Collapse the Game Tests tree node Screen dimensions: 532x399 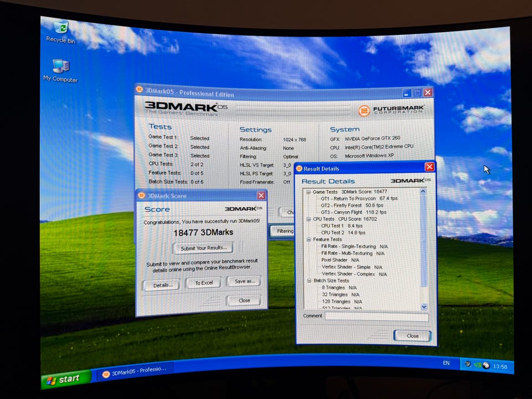tap(308, 192)
